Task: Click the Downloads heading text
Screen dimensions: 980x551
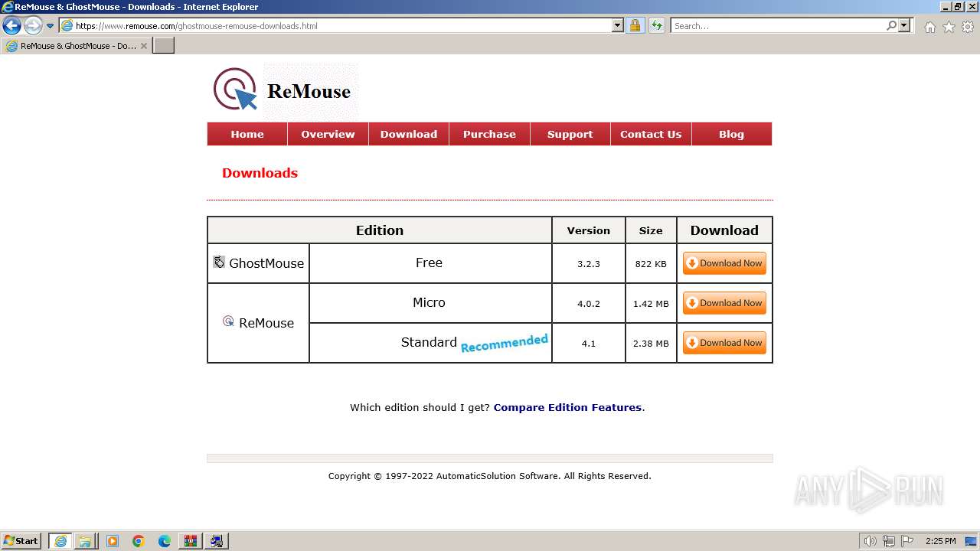Action: pyautogui.click(x=260, y=173)
